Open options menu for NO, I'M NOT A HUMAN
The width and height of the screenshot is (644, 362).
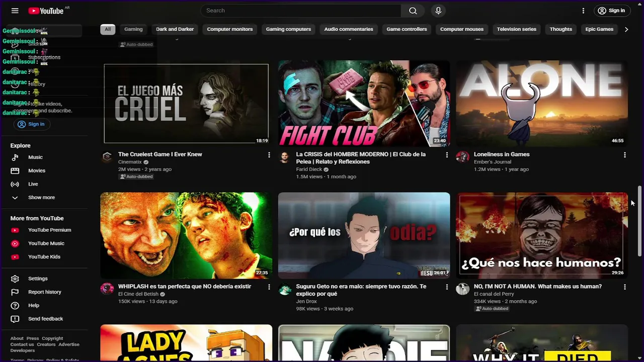tap(625, 287)
